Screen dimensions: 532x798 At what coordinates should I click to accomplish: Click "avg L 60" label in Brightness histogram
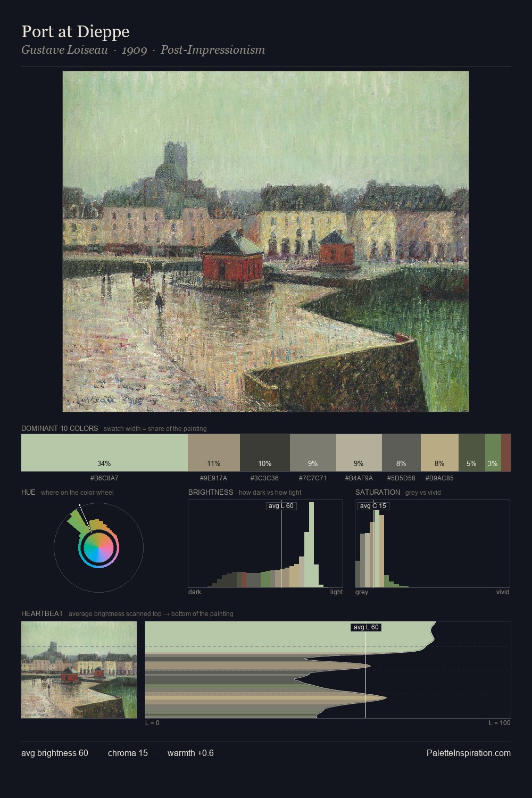(x=281, y=506)
